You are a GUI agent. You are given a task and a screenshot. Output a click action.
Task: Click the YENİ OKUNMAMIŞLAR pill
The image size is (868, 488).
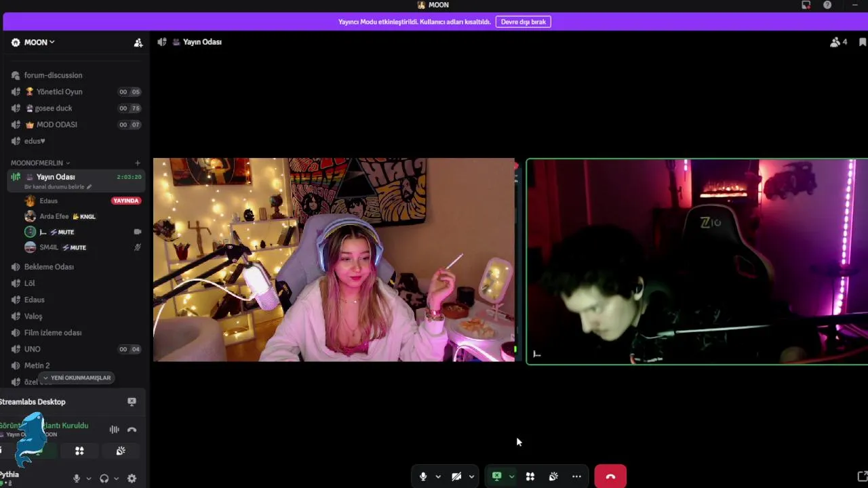(76, 378)
